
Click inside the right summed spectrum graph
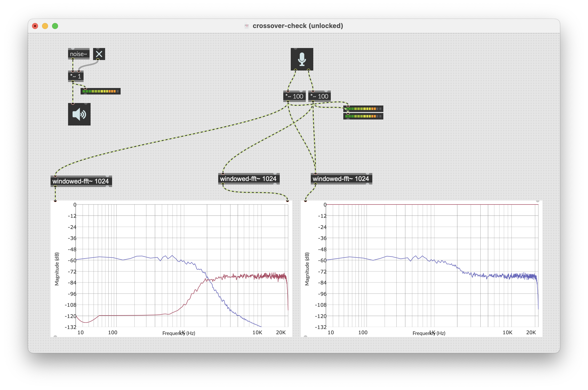tap(421, 268)
